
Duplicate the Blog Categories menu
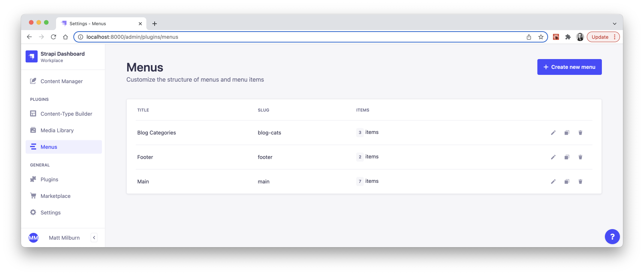click(567, 132)
